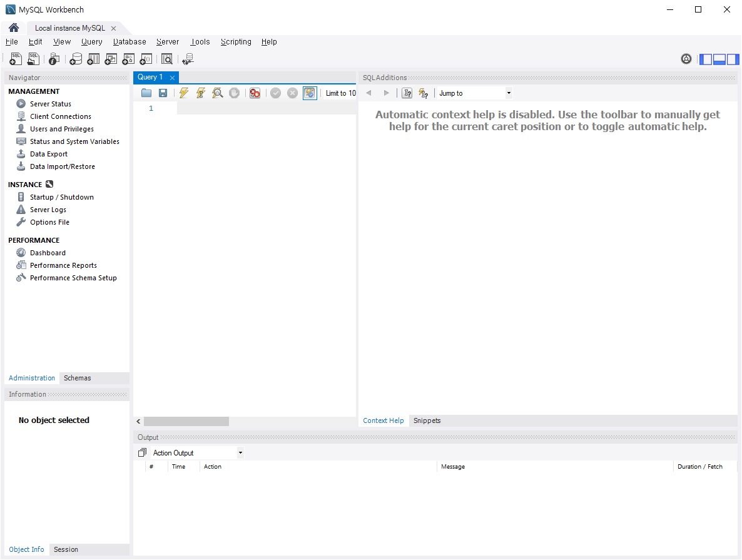Toggle the bottom output panel visibility
742x560 pixels.
[719, 59]
